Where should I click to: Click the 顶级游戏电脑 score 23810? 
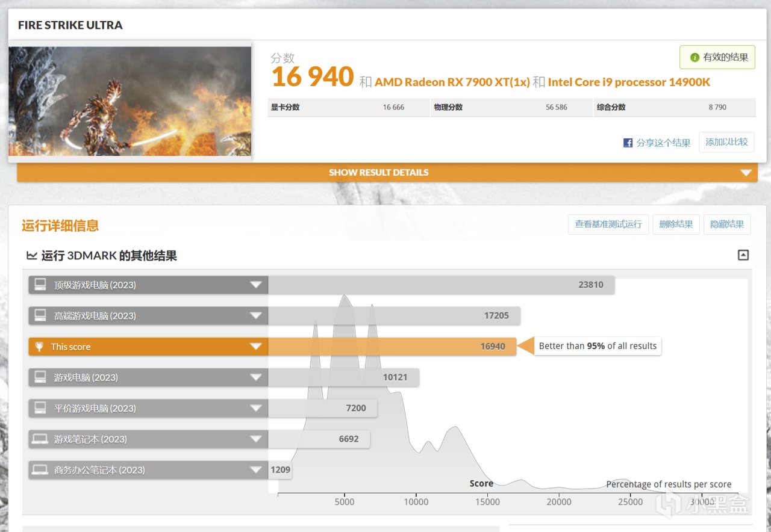(591, 285)
